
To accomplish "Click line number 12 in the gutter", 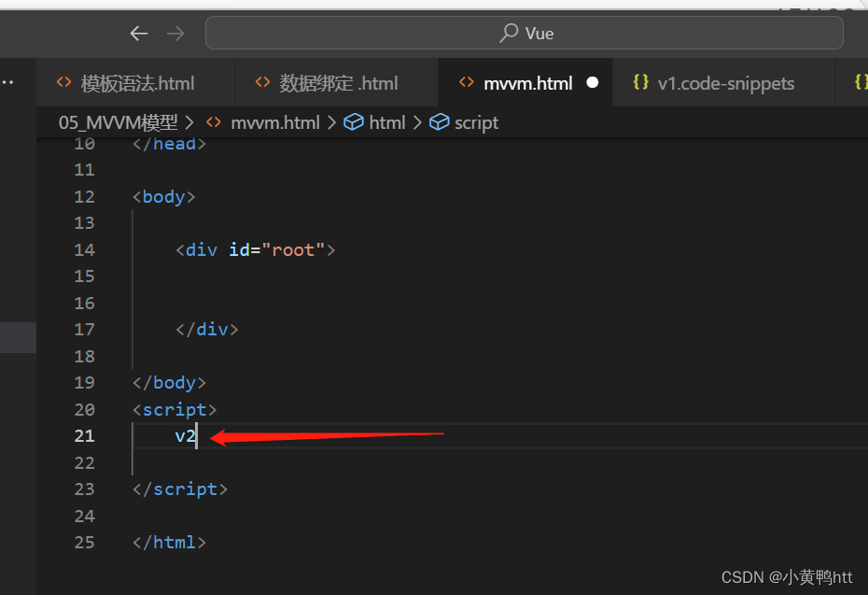I will [x=84, y=197].
